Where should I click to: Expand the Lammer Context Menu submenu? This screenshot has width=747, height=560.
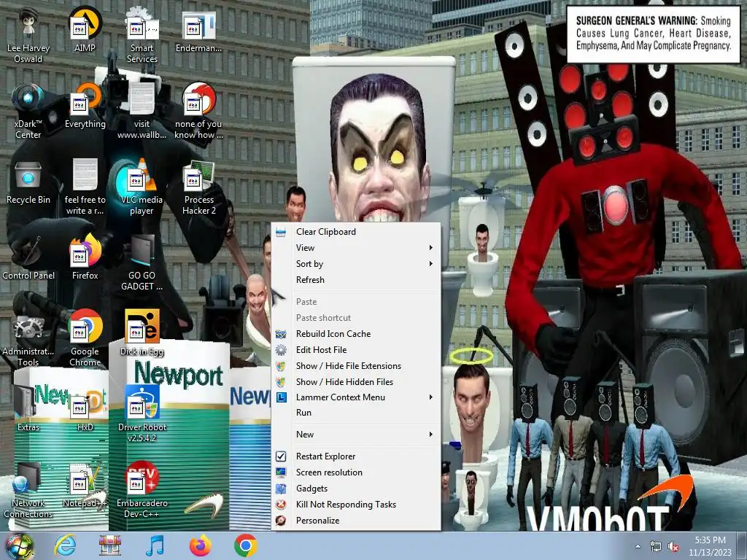click(x=355, y=397)
